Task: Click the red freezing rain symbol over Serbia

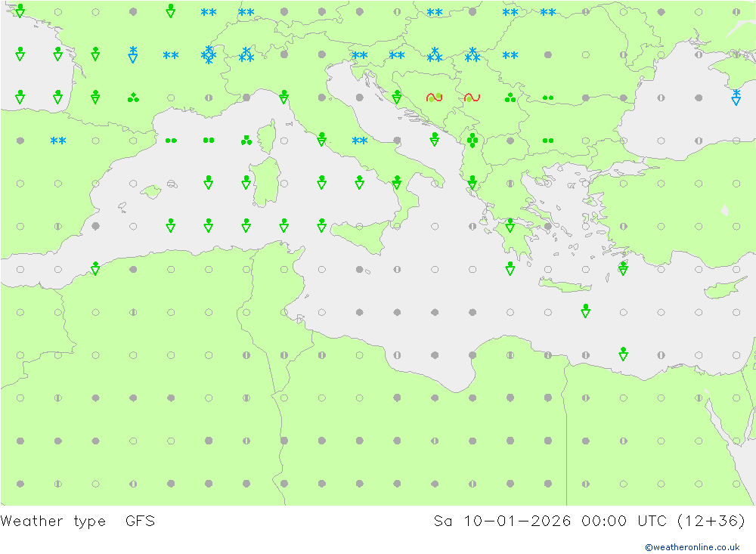Action: click(472, 97)
